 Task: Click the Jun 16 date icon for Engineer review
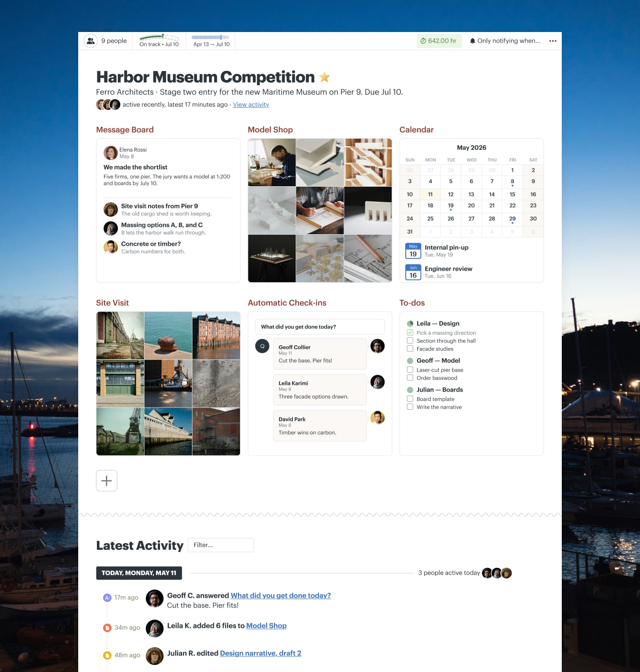point(413,272)
